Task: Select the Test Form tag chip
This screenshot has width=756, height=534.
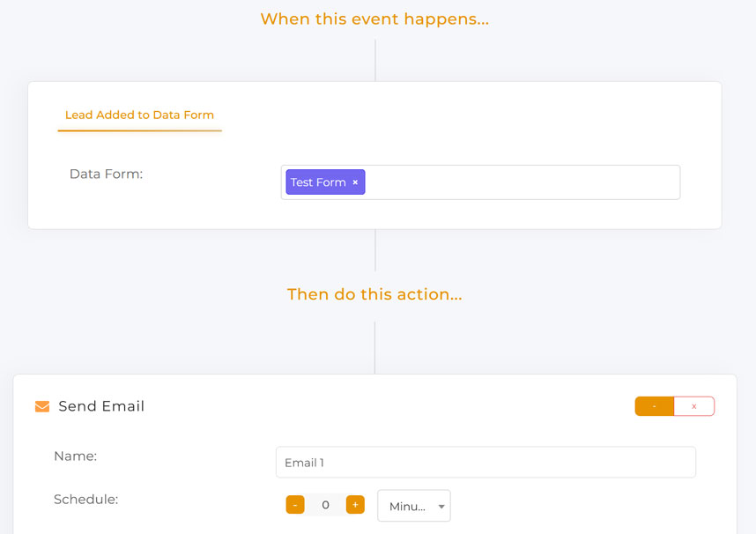Action: pos(318,182)
